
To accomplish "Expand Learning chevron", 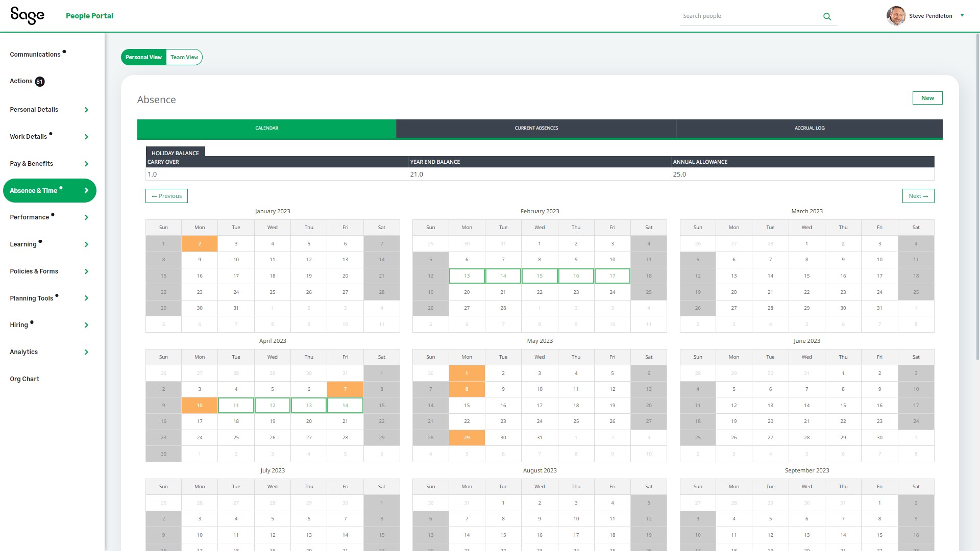I will 86,244.
